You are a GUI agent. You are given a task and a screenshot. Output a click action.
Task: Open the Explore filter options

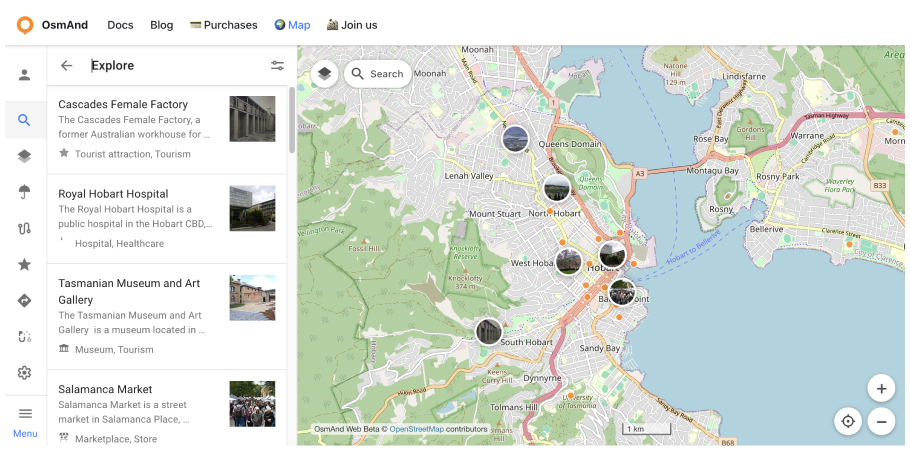[x=277, y=66]
